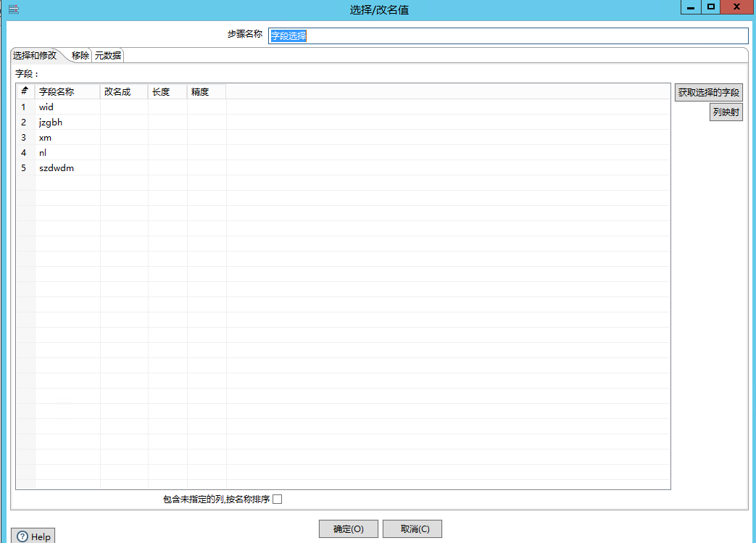Click the 改名成 cell for wid
This screenshot has width=756, height=543.
pyautogui.click(x=124, y=107)
